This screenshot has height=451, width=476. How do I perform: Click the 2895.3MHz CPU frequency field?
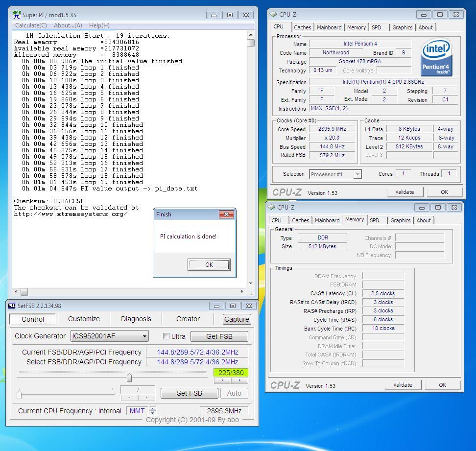224,411
